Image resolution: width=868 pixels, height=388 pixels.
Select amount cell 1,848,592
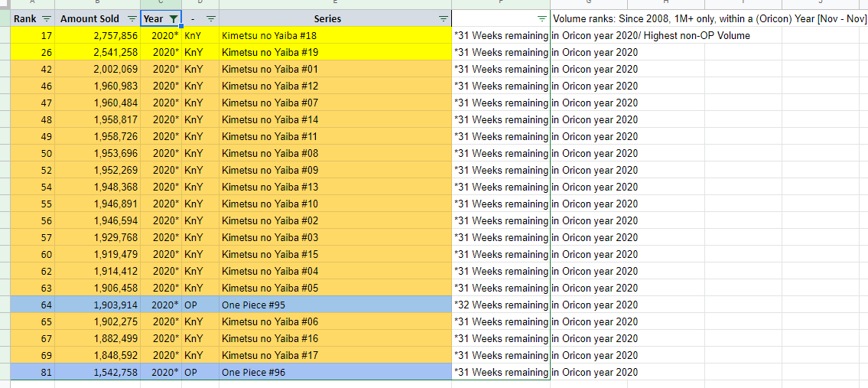coord(97,355)
